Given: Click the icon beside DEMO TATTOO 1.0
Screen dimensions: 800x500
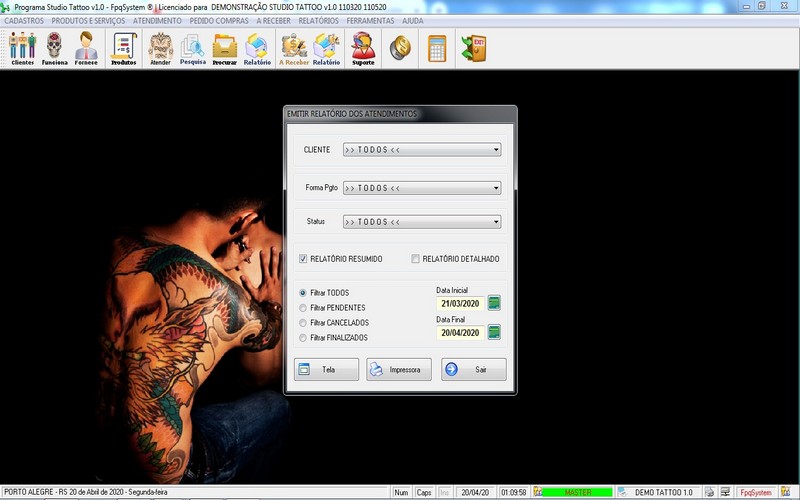Looking at the screenshot, I should click(x=622, y=492).
